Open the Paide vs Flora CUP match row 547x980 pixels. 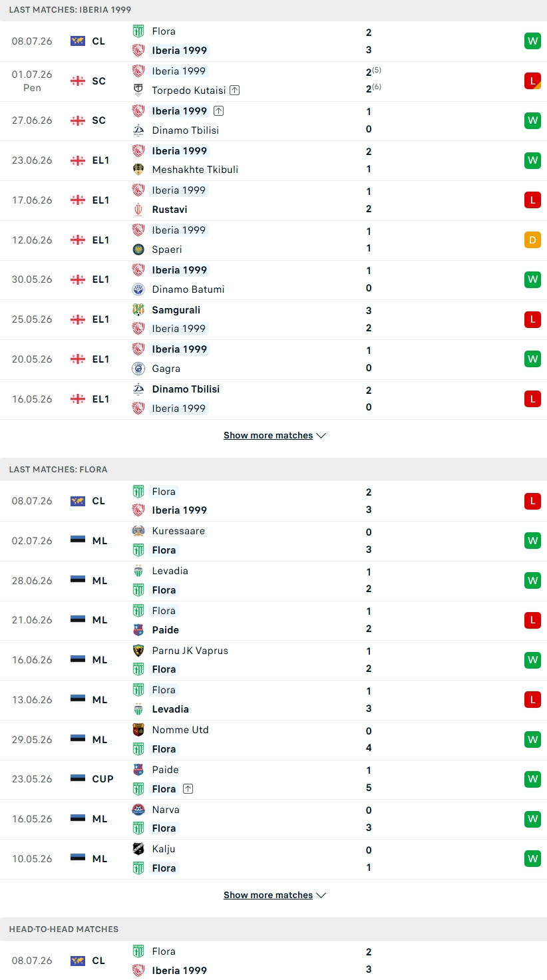tap(273, 779)
